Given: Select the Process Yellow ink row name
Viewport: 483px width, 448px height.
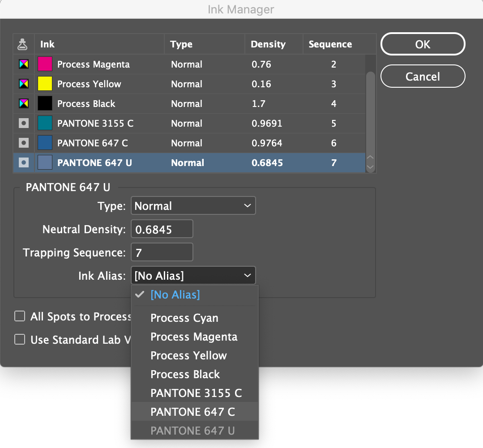Looking at the screenshot, I should tap(89, 84).
